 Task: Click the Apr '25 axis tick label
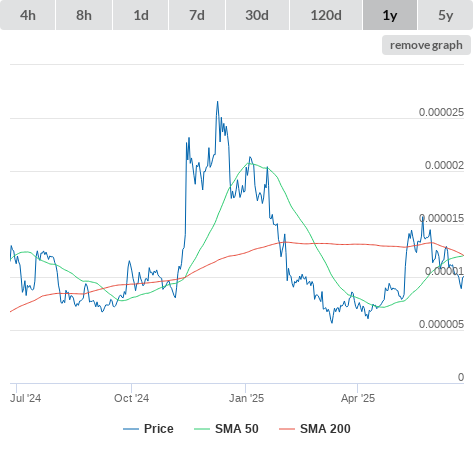click(358, 398)
